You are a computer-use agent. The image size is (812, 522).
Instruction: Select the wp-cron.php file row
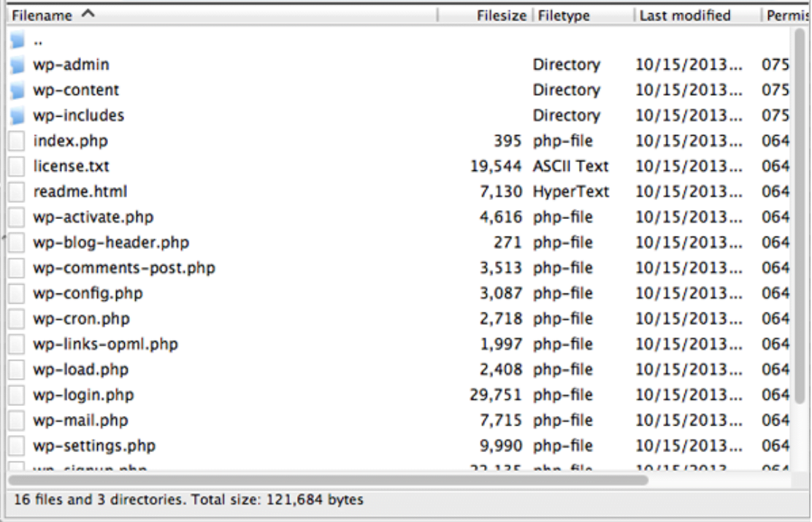(81, 319)
